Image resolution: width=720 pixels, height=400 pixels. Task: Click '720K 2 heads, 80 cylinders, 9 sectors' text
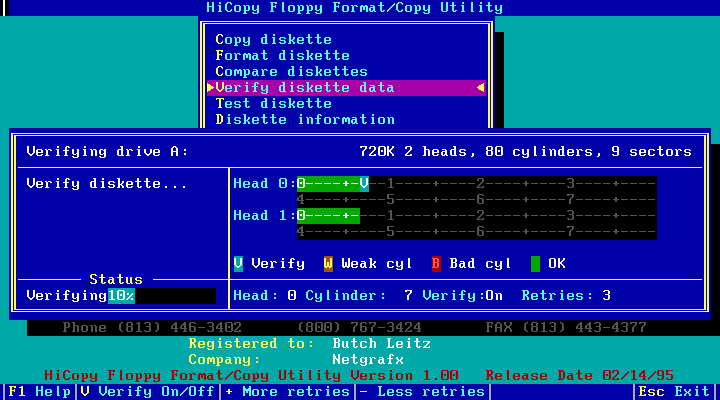click(525, 152)
